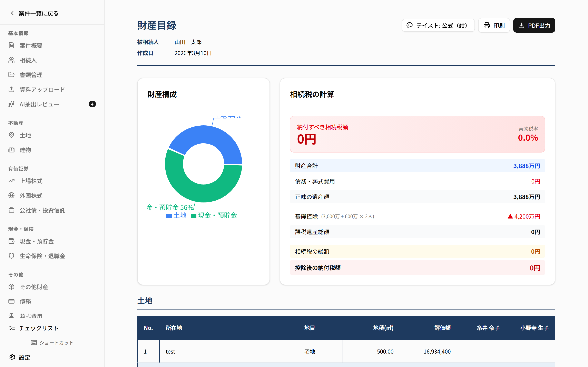Open チェックリスト from the sidebar

click(39, 328)
